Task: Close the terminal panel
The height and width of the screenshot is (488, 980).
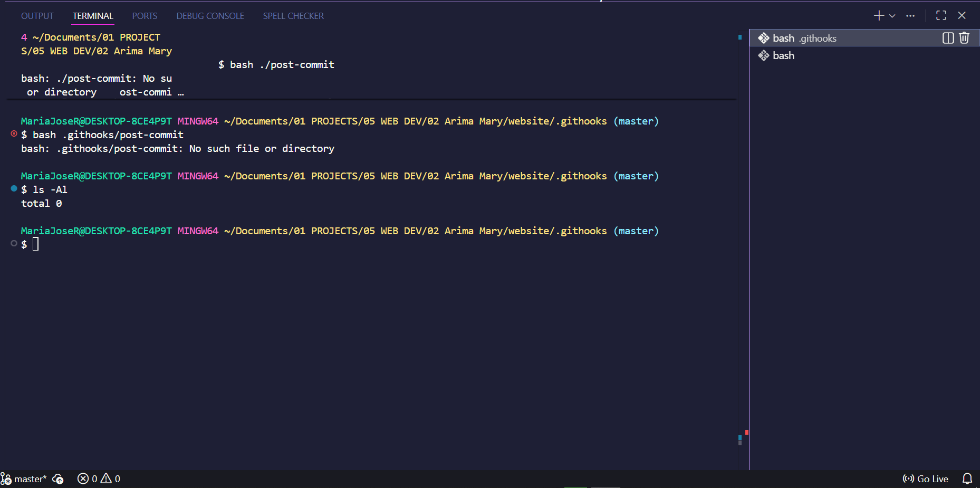Action: (962, 16)
